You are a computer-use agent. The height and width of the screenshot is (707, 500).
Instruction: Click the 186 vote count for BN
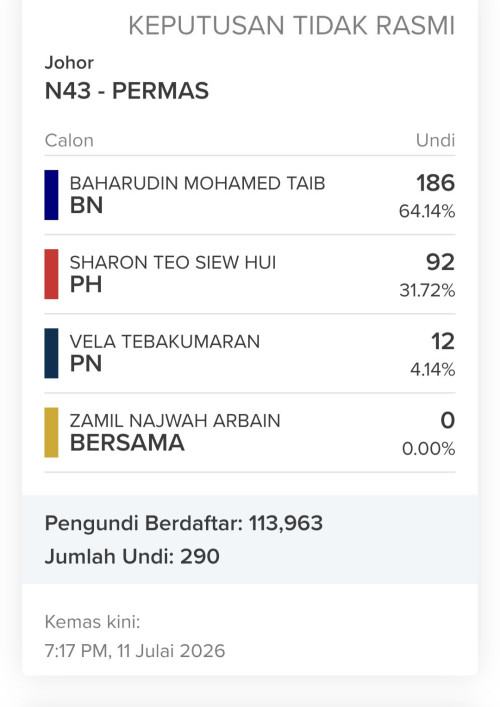click(436, 183)
